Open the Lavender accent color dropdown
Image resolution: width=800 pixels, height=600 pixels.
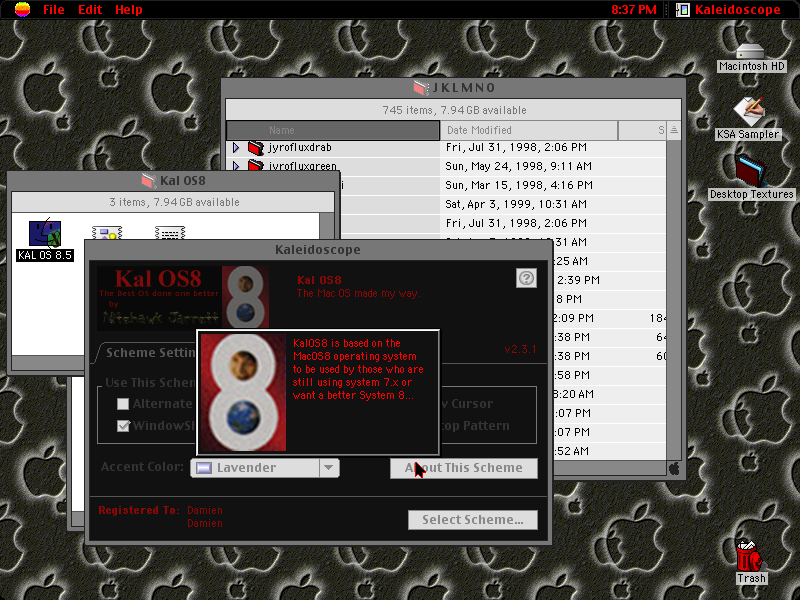[x=265, y=467]
